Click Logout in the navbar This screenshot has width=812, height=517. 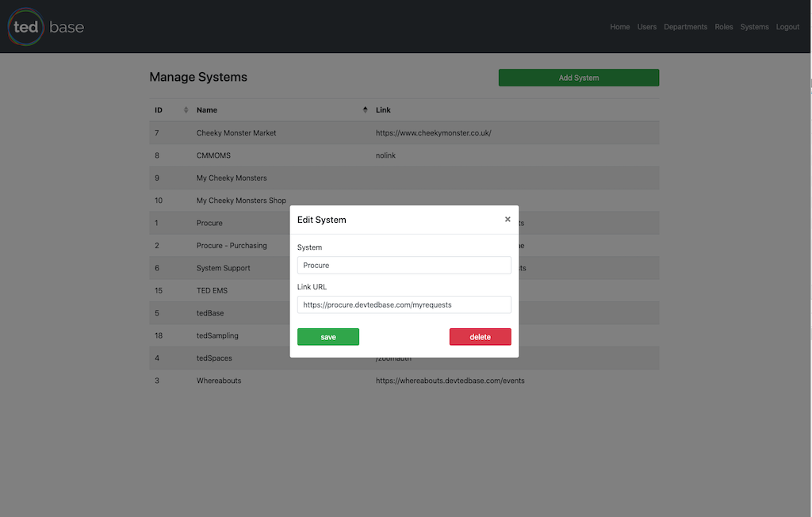point(787,27)
